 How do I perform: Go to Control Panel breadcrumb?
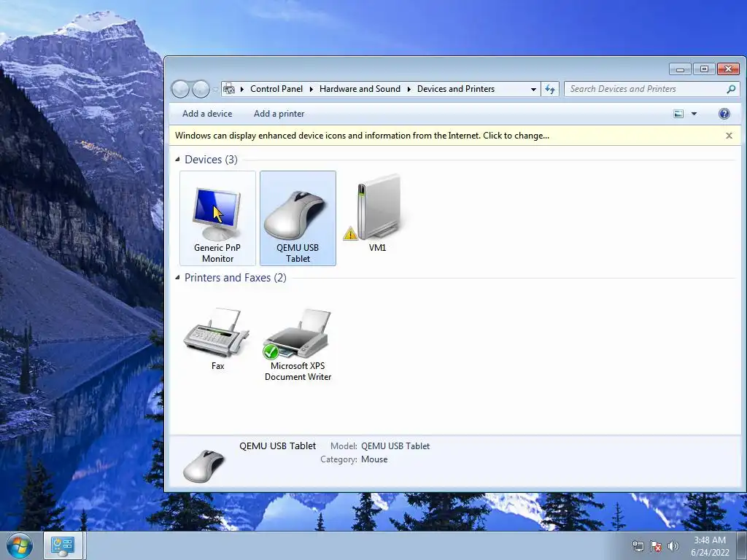click(276, 89)
